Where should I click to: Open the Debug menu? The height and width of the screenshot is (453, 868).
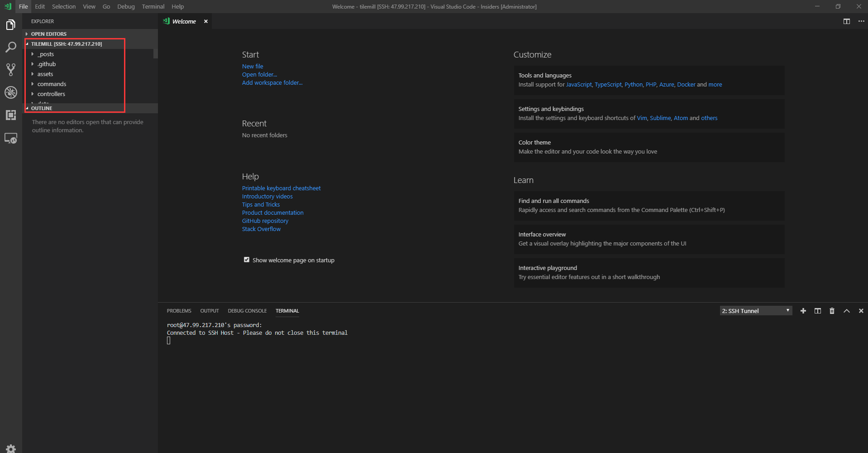coord(126,6)
